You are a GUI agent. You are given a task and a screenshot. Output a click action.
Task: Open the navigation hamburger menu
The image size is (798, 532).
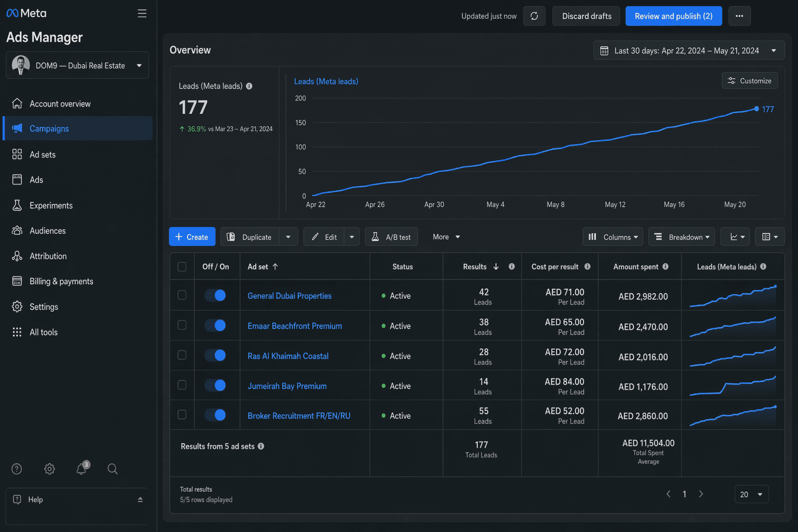click(x=142, y=13)
